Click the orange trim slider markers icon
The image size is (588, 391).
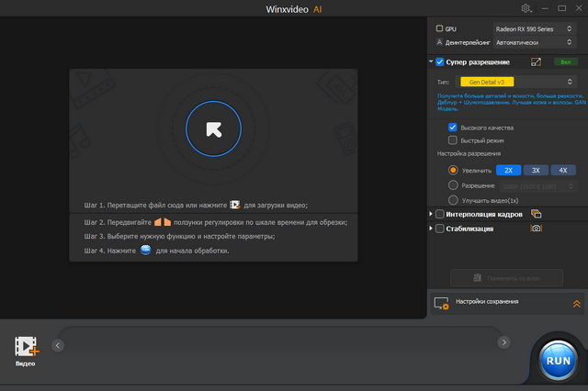tap(163, 222)
